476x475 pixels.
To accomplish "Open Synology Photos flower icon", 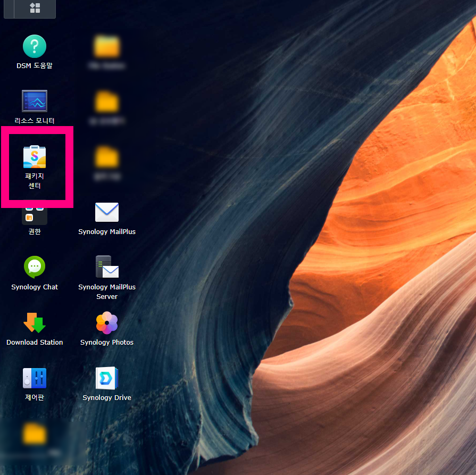I will point(107,322).
